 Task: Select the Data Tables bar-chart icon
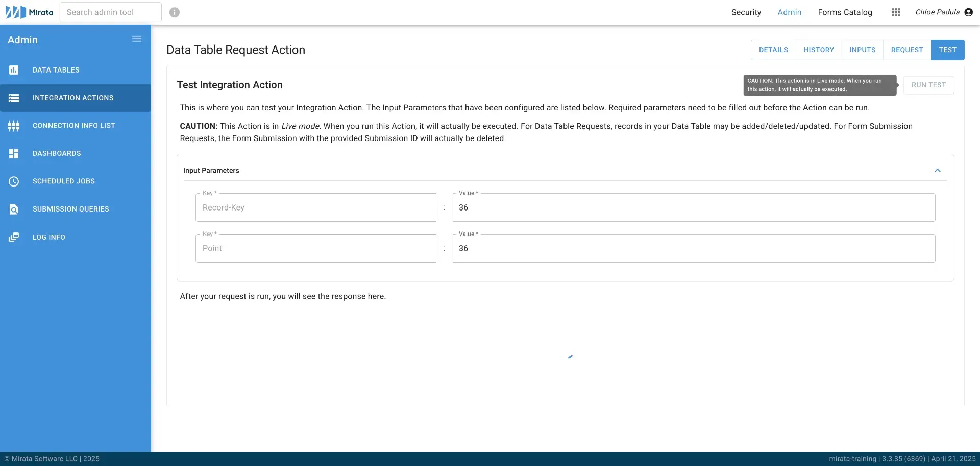pyautogui.click(x=14, y=70)
